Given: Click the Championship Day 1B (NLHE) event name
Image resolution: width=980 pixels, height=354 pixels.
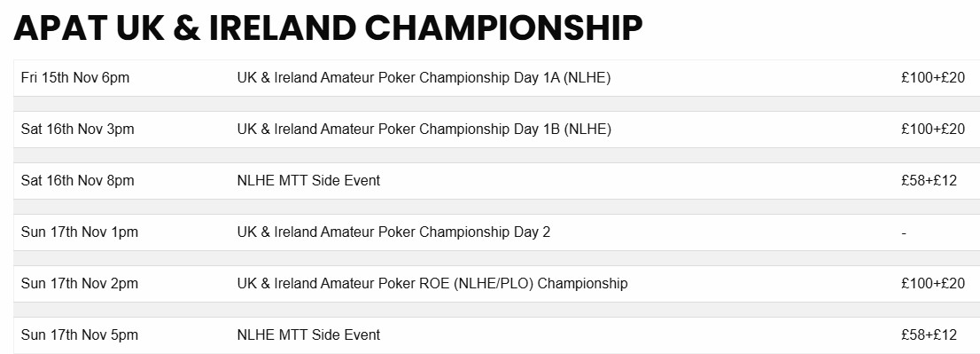Looking at the screenshot, I should [424, 130].
